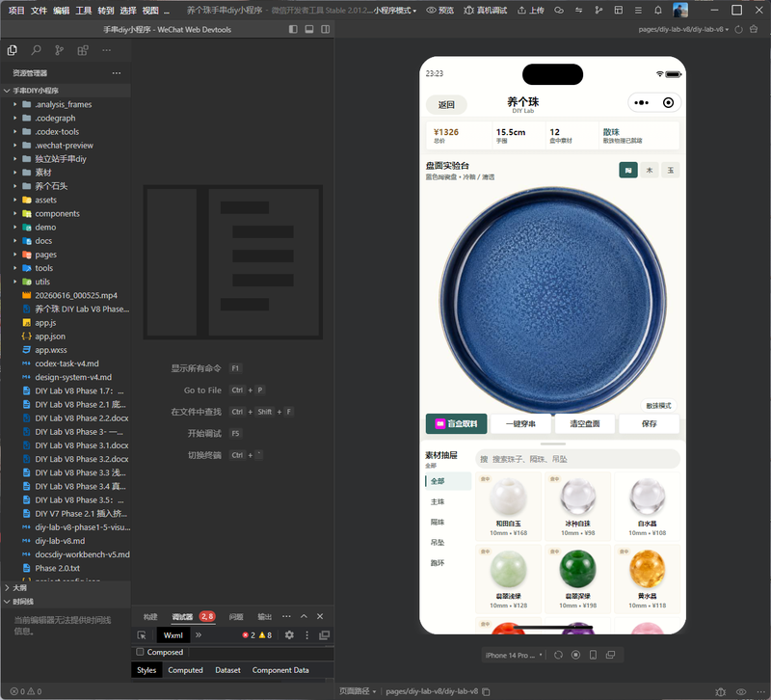Image resolution: width=771 pixels, height=700 pixels.
Task: Click the user avatar in the title bar
Action: click(x=680, y=11)
